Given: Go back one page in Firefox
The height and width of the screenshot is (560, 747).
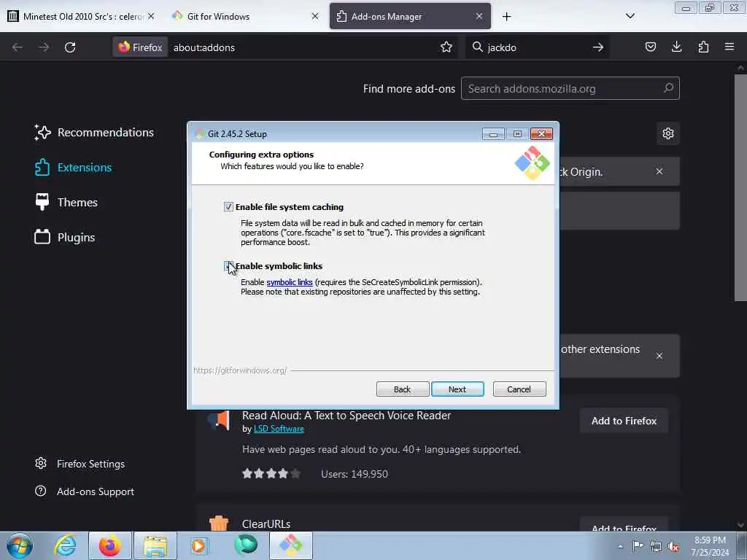Looking at the screenshot, I should pos(18,47).
